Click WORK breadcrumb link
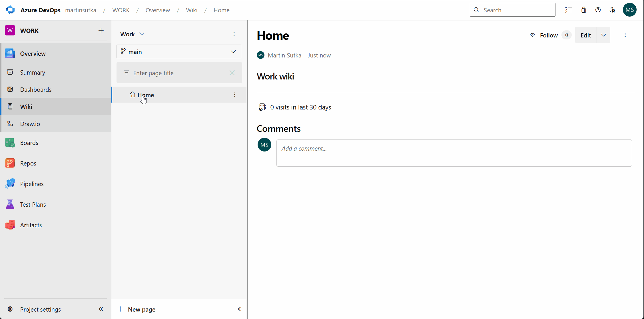644x319 pixels. pyautogui.click(x=121, y=10)
